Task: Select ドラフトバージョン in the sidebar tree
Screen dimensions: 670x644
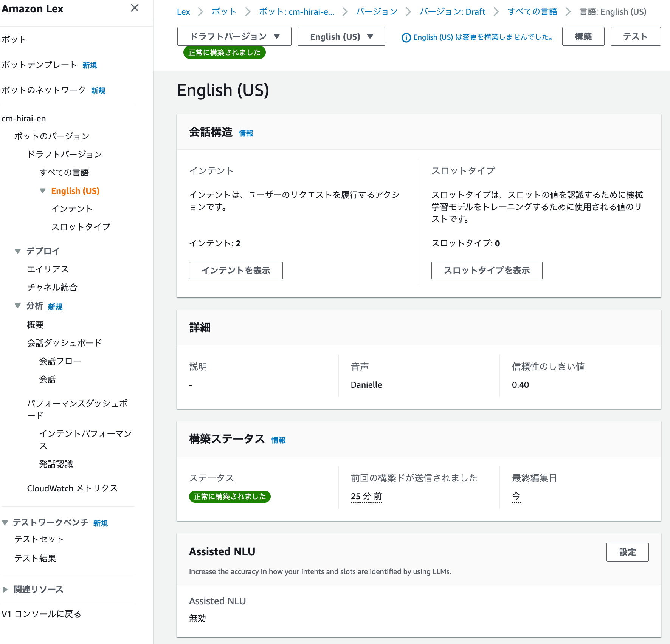Action: pos(65,154)
